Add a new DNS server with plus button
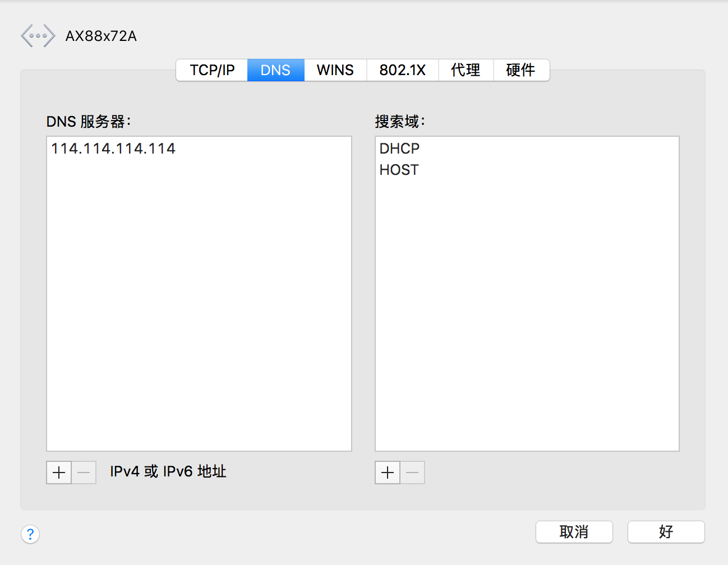 click(x=59, y=473)
